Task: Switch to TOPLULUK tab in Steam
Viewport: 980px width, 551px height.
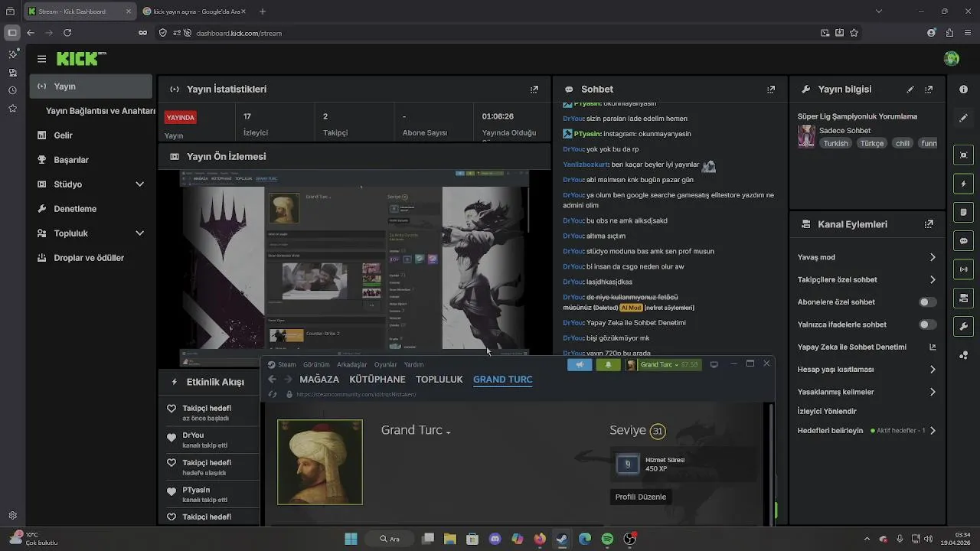Action: [x=439, y=380]
